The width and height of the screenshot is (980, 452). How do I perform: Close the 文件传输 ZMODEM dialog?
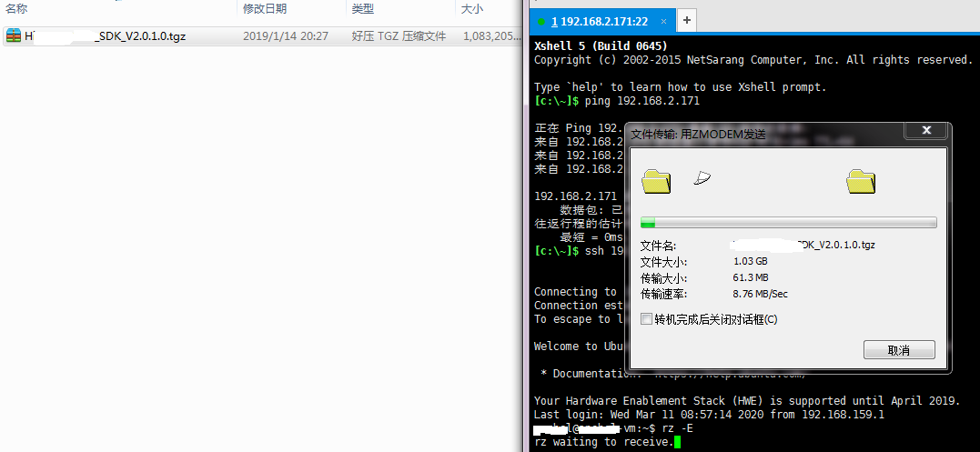(x=926, y=130)
